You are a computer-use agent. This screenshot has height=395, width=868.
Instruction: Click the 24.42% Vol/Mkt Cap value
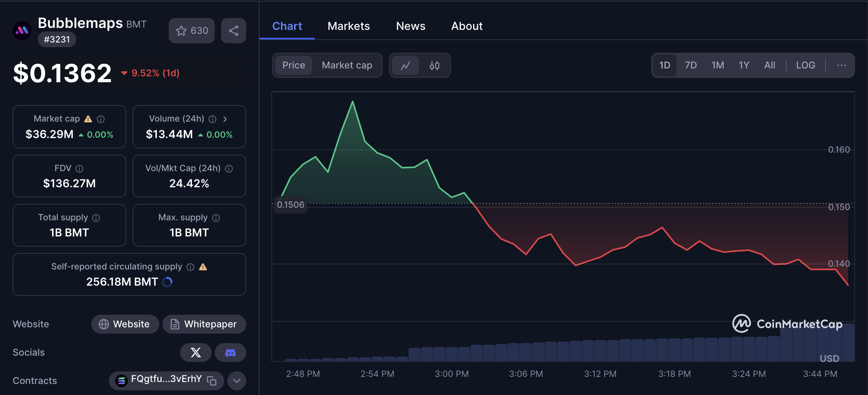(x=189, y=183)
